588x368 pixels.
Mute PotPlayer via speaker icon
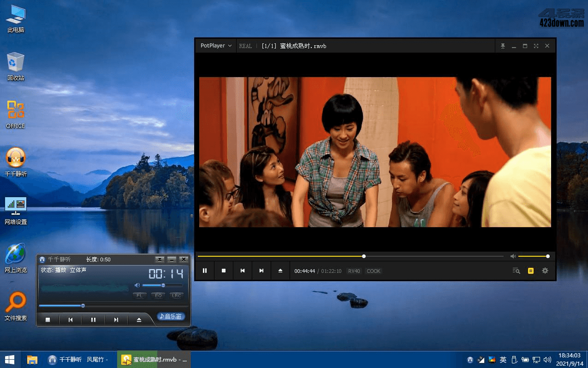513,256
